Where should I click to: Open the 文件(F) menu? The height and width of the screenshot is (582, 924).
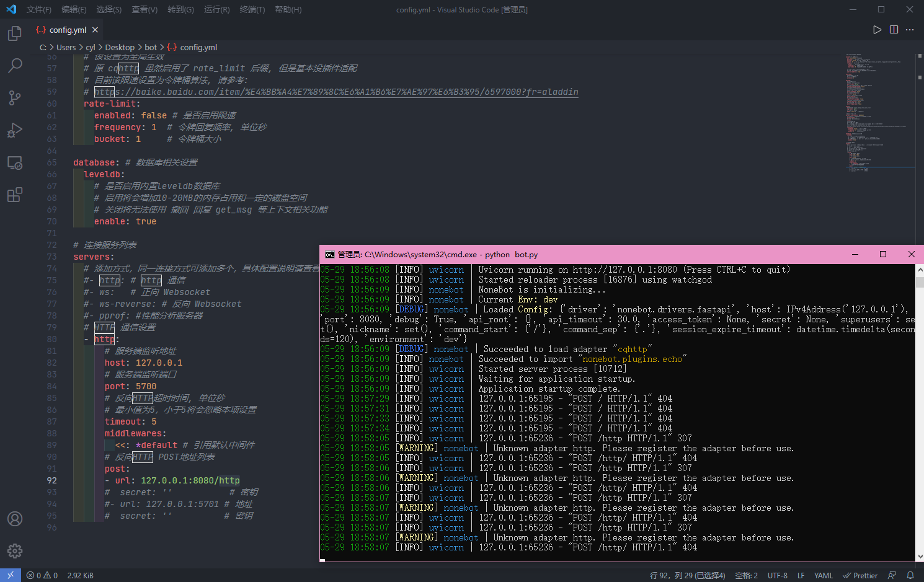point(39,9)
